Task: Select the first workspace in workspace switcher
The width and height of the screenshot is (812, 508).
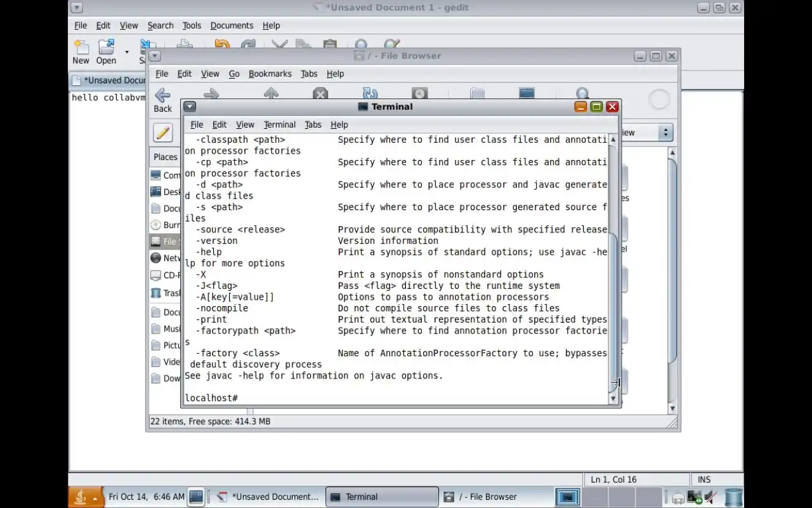Action: click(x=567, y=497)
